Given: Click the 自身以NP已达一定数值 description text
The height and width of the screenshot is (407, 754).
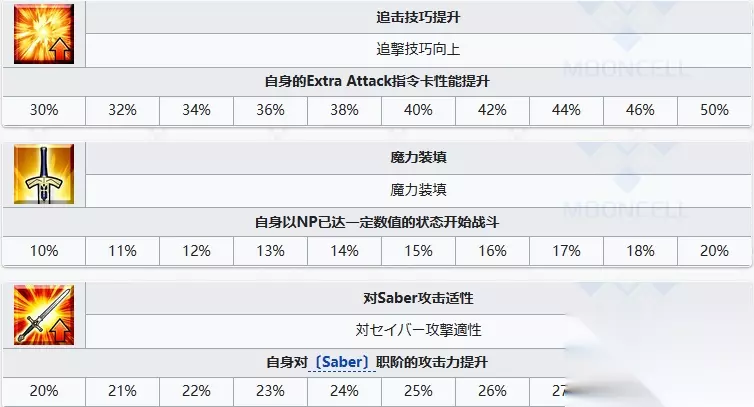Looking at the screenshot, I should tap(377, 220).
